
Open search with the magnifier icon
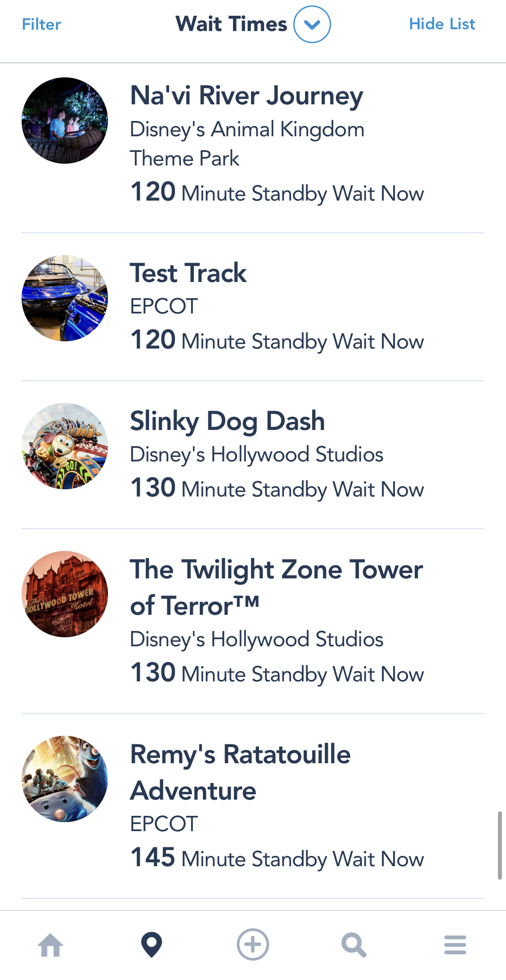coord(354,944)
